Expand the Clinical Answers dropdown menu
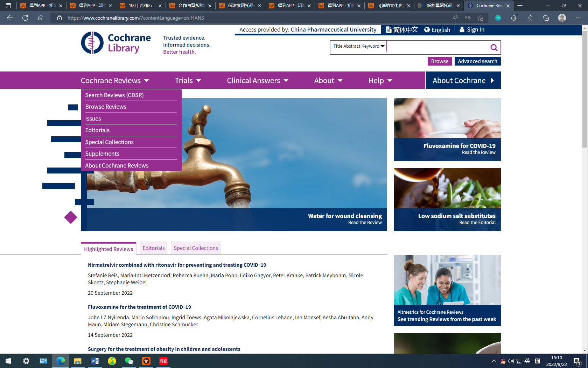This screenshot has height=368, width=588. click(x=257, y=81)
